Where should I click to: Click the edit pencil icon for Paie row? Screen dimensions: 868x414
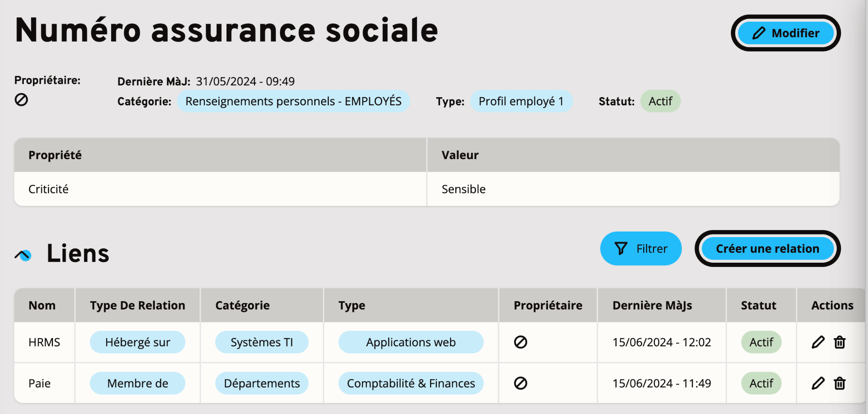tap(818, 383)
